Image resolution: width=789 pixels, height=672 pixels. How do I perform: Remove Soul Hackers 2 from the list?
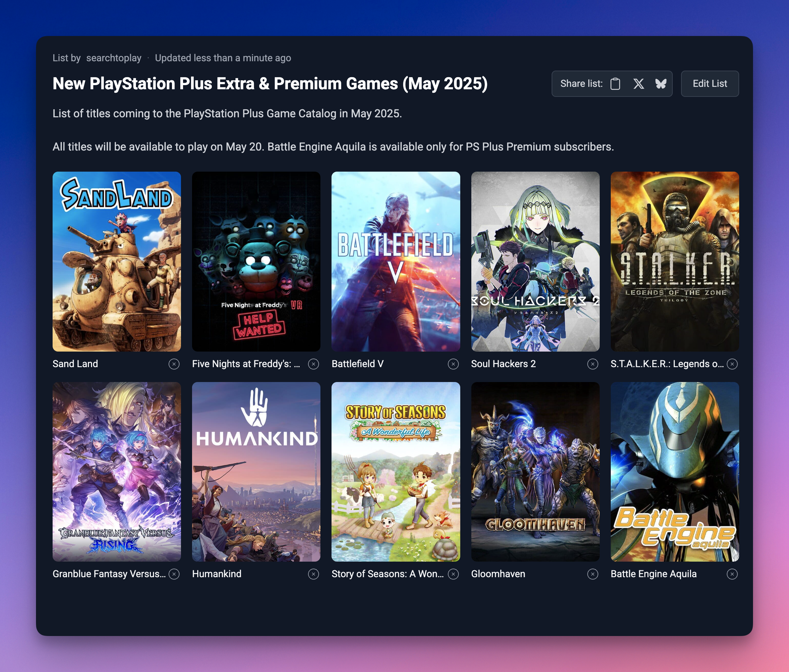tap(592, 364)
